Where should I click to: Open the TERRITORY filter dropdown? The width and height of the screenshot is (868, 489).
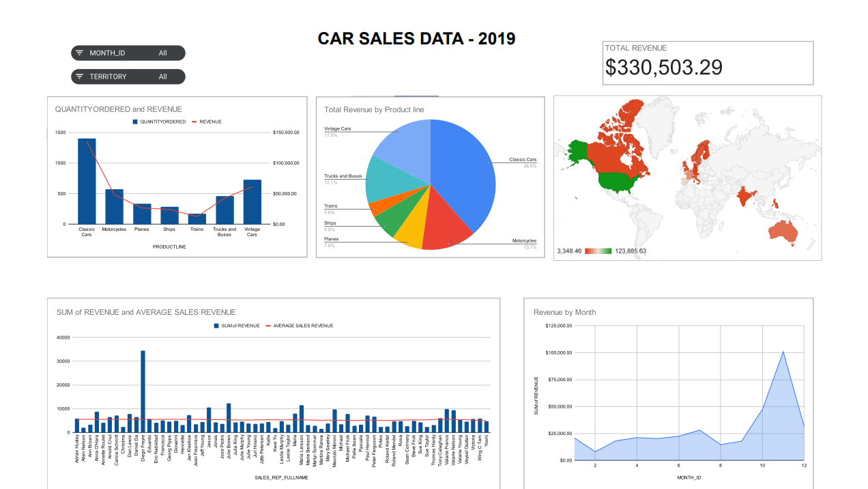pyautogui.click(x=128, y=76)
